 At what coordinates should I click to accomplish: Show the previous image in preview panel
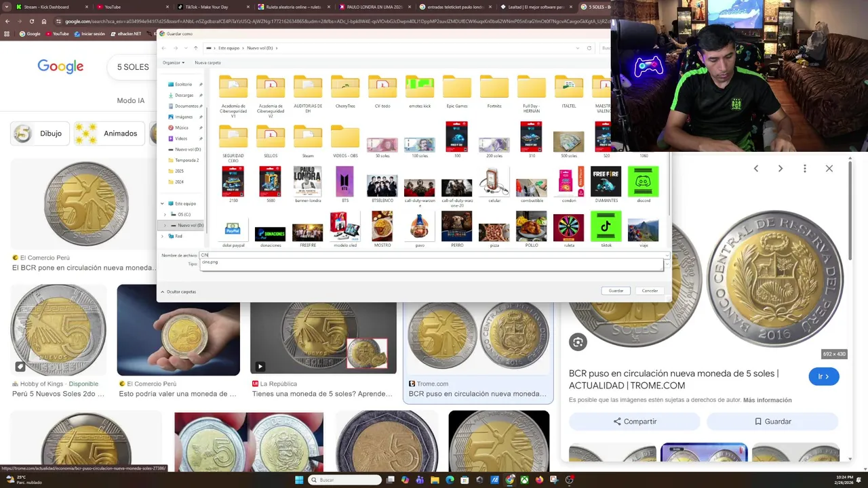coord(755,168)
